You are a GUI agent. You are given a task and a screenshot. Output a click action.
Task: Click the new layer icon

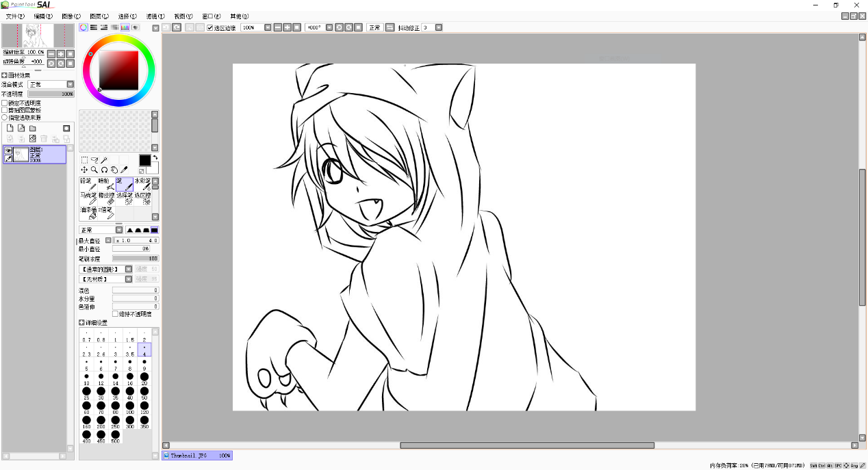point(10,129)
